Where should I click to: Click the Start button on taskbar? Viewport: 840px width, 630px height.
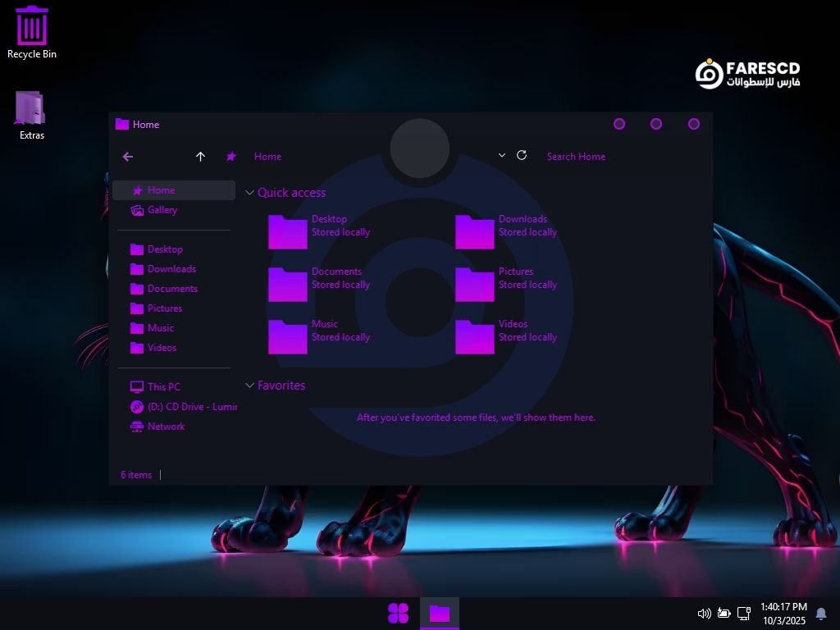pos(398,613)
